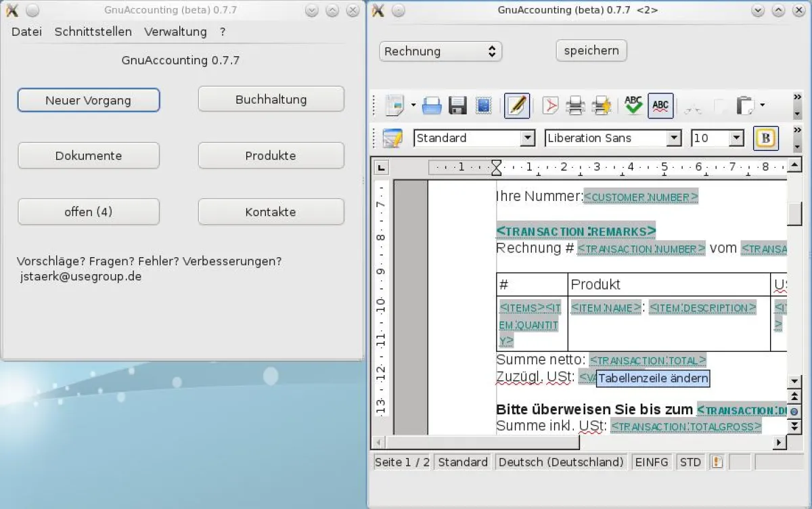Open the Datei menu
Image resolution: width=812 pixels, height=509 pixels.
point(26,31)
